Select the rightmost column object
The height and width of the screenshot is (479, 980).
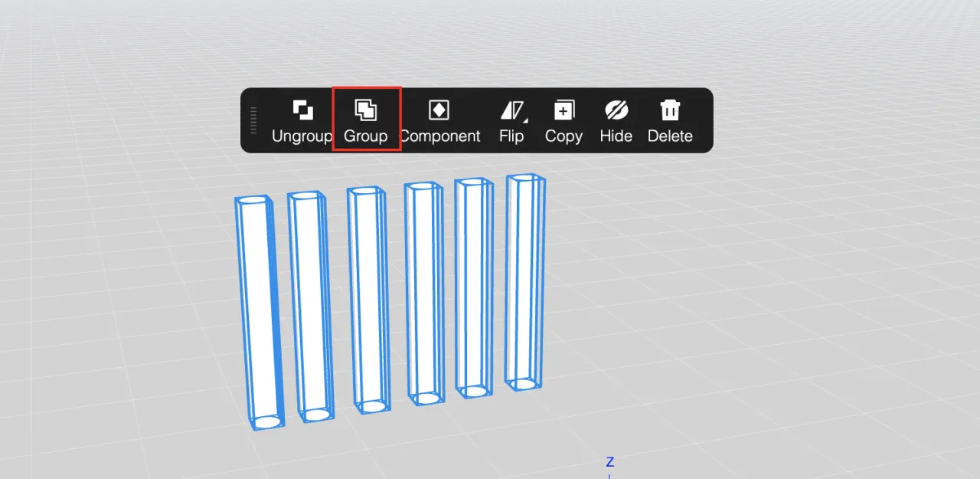point(525,281)
